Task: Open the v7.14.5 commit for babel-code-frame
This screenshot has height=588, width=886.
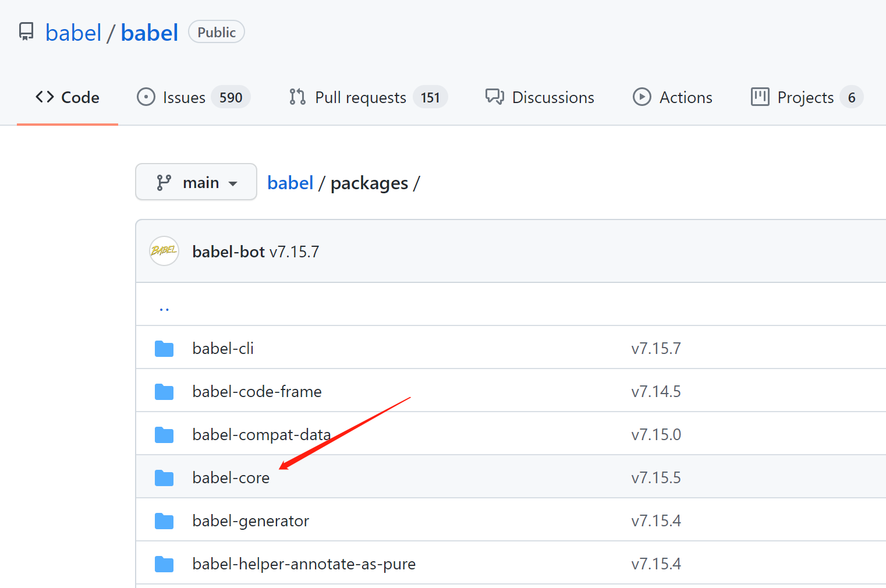Action: [x=656, y=392]
